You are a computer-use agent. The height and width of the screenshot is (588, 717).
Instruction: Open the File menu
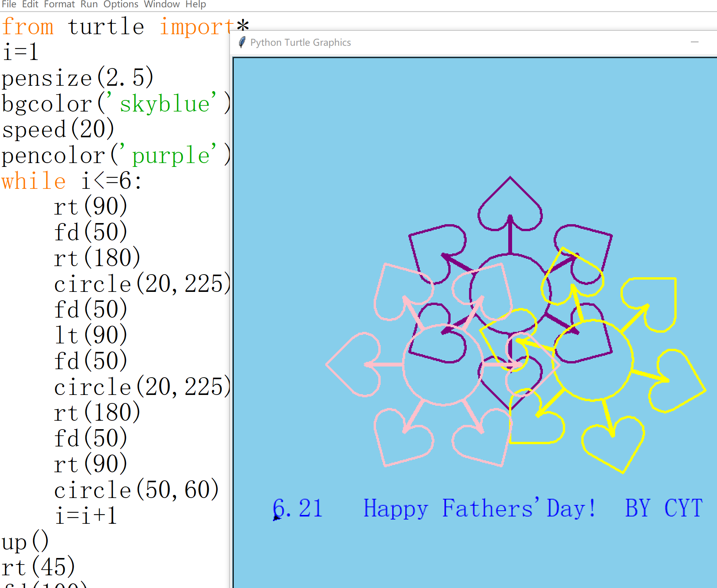click(x=9, y=4)
